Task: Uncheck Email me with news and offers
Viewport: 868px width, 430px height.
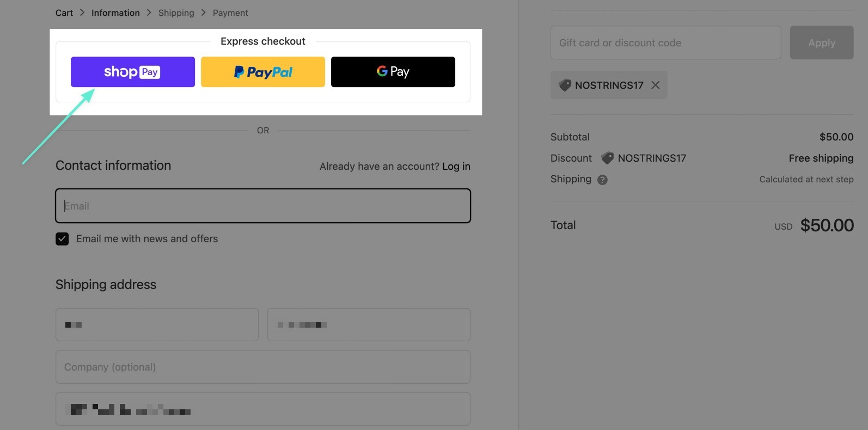Action: click(x=62, y=239)
